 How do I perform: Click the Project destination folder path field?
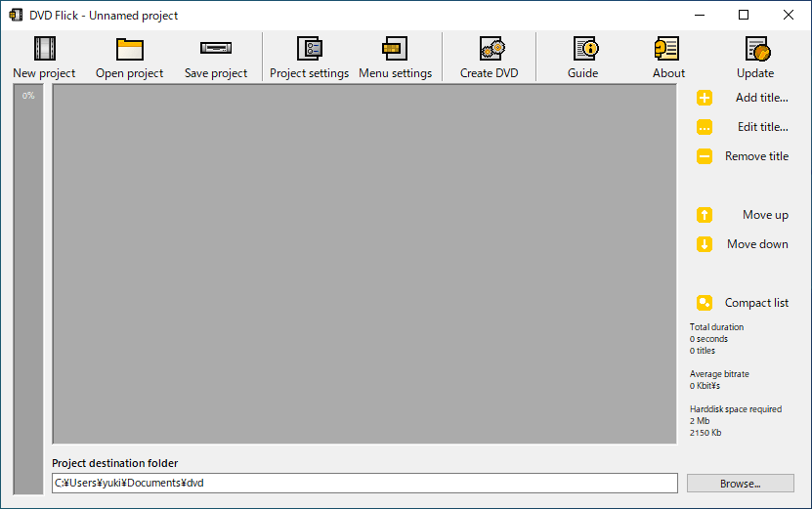point(364,483)
